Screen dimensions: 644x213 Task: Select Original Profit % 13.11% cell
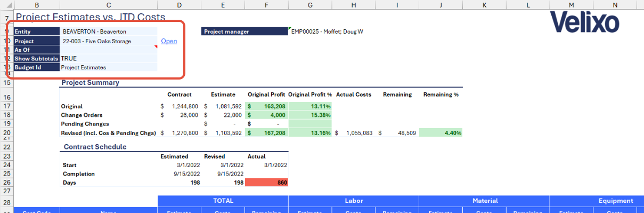pyautogui.click(x=310, y=106)
